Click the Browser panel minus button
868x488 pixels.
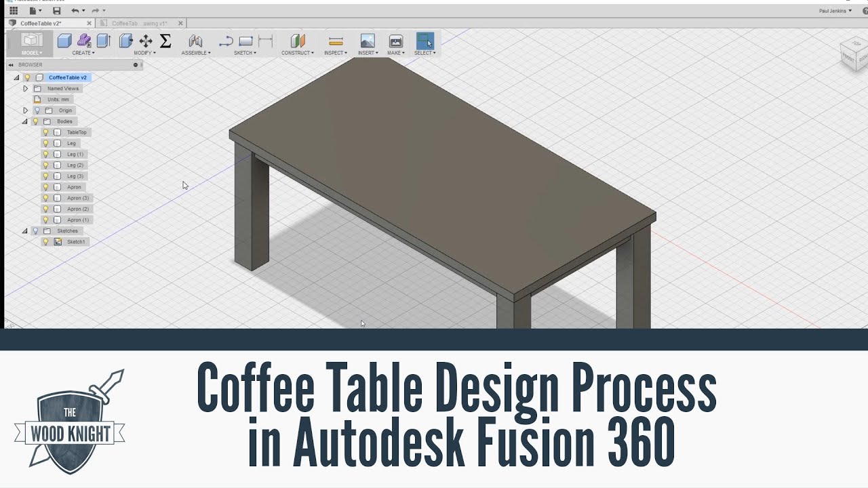135,65
